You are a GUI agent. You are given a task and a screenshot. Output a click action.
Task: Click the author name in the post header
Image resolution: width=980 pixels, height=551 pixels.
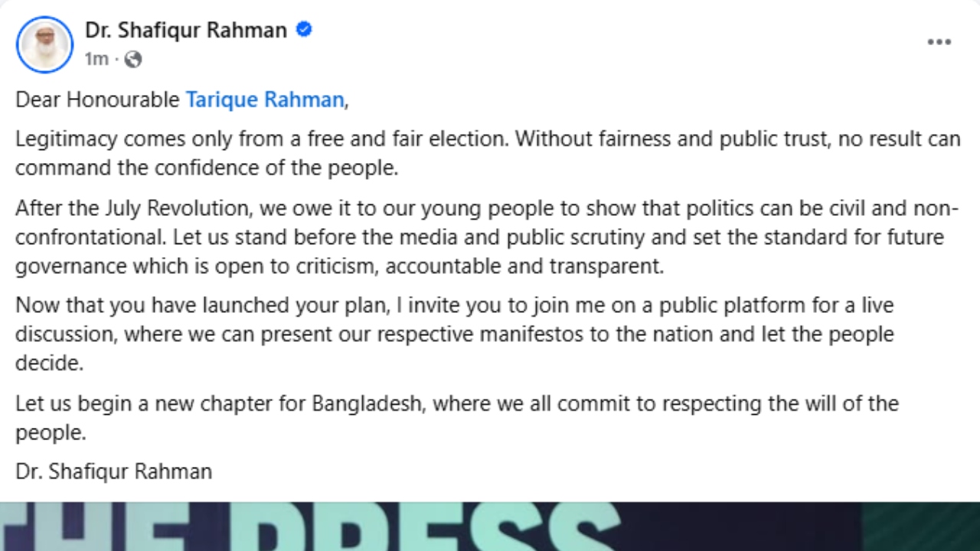pyautogui.click(x=185, y=31)
